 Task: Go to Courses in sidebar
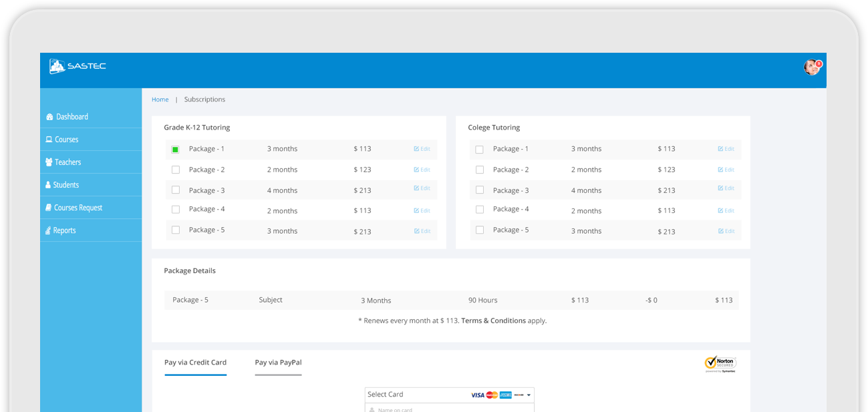pos(66,140)
